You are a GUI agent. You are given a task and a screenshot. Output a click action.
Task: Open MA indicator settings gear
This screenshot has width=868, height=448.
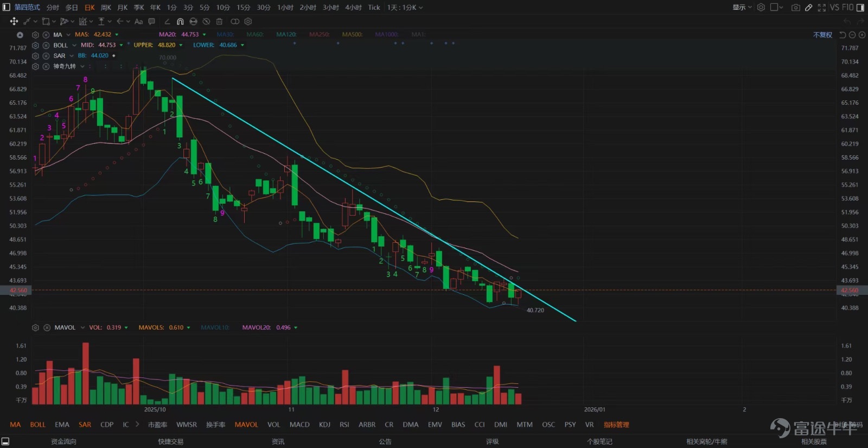(35, 35)
